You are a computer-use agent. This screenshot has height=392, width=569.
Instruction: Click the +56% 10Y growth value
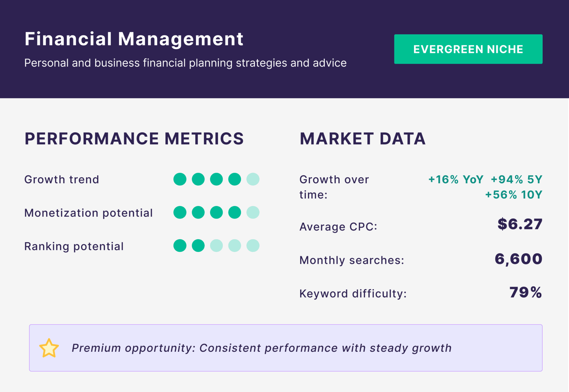513,195
